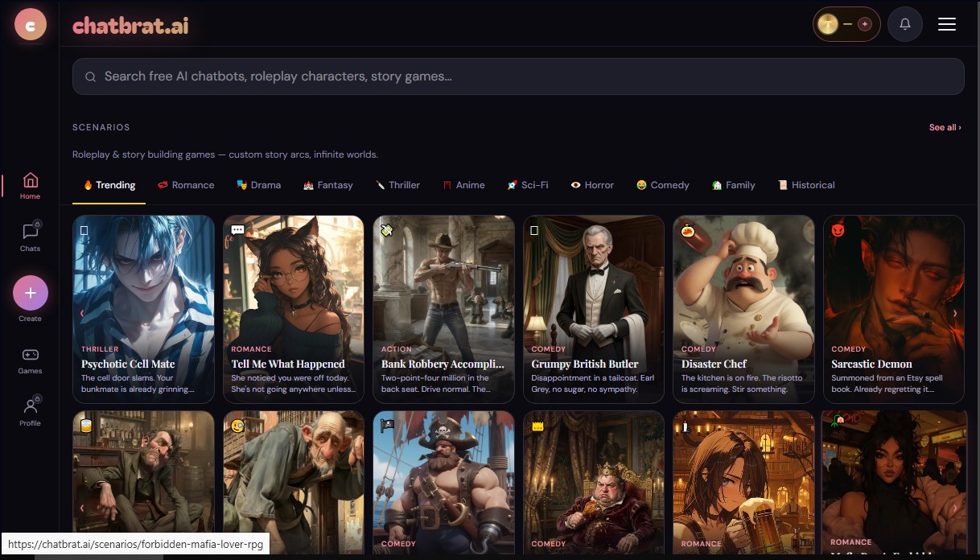Open the old man leaning card

click(294, 483)
